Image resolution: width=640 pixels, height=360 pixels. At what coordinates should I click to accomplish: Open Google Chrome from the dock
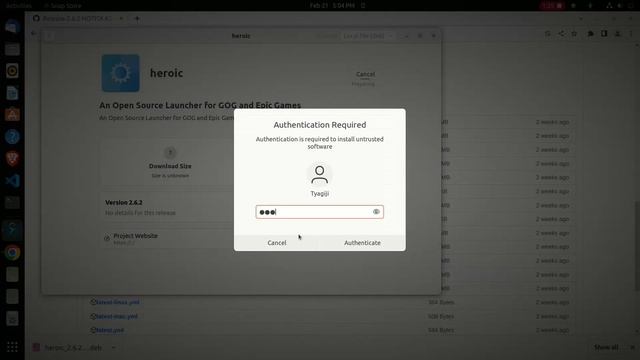12,253
